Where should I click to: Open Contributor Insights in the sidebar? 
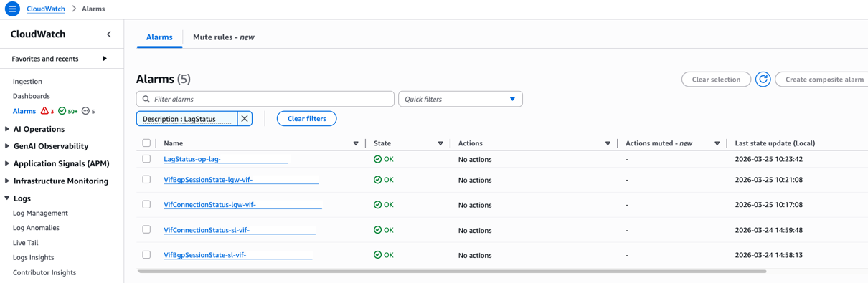coord(44,272)
